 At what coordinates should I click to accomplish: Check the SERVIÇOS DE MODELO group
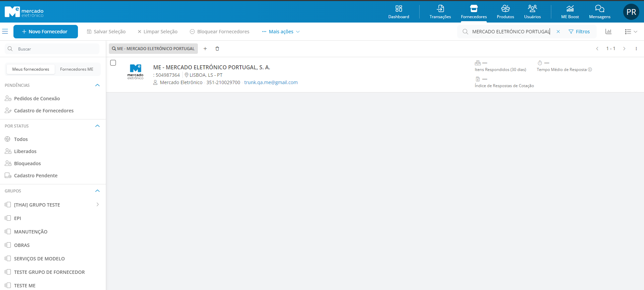[8, 258]
